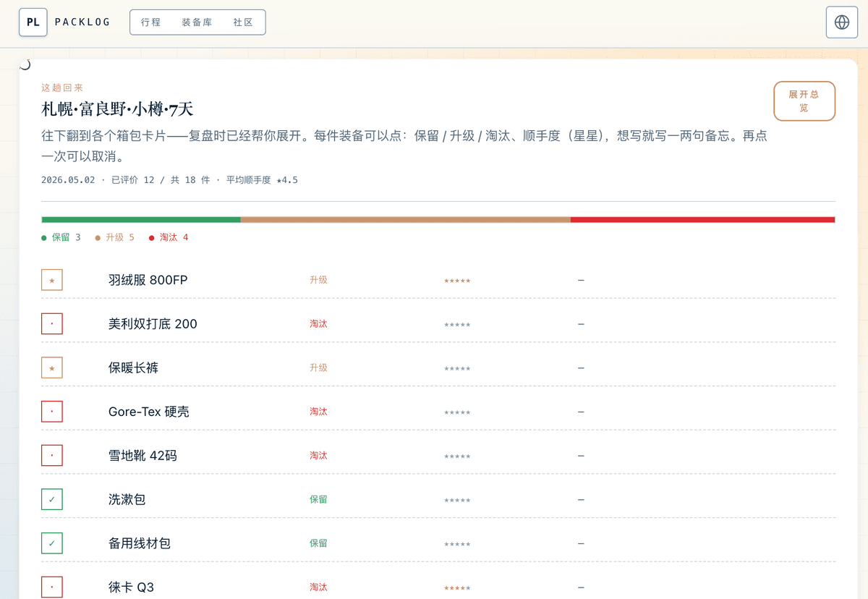Click the 淘汰 label for Gore-Tex 硬壳

pos(318,412)
